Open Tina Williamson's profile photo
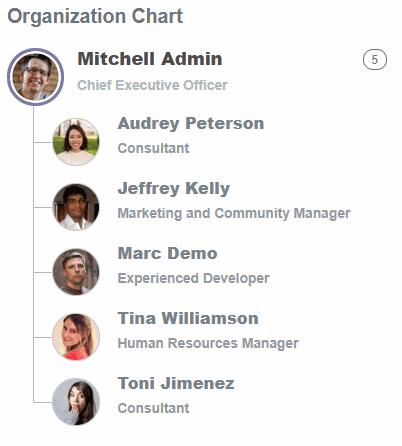Image resolution: width=402 pixels, height=446 pixels. pyautogui.click(x=76, y=337)
